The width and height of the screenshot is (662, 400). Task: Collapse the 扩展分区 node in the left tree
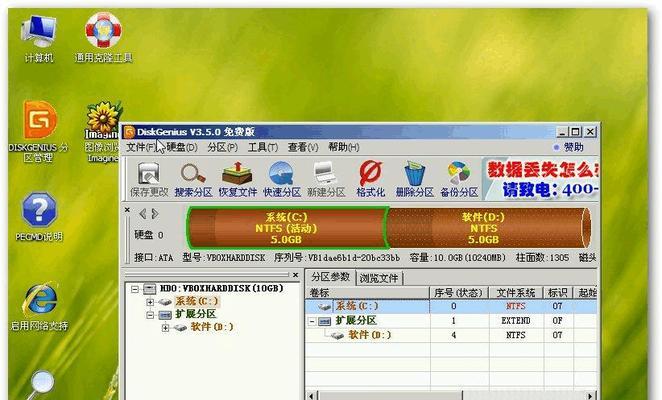[x=151, y=314]
